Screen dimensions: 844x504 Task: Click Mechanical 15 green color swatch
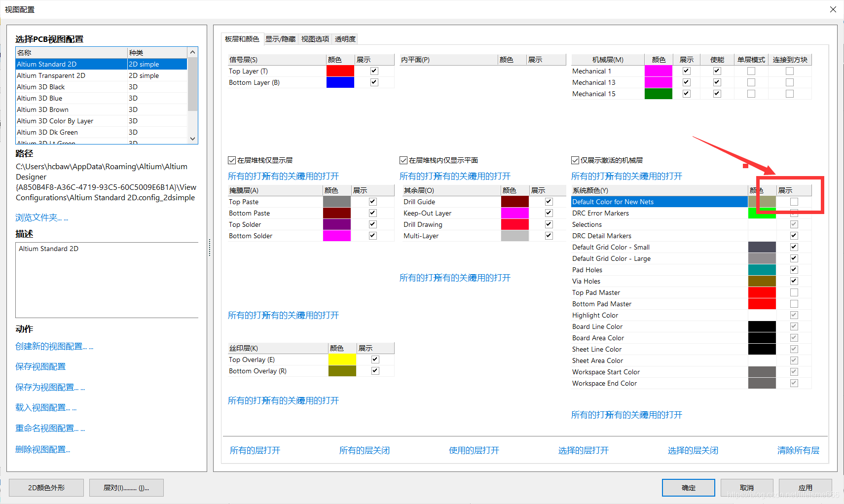659,94
